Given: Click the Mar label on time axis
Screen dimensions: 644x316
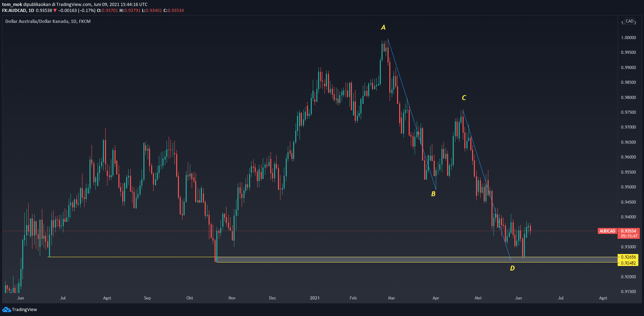Looking at the screenshot, I should click(x=391, y=298).
